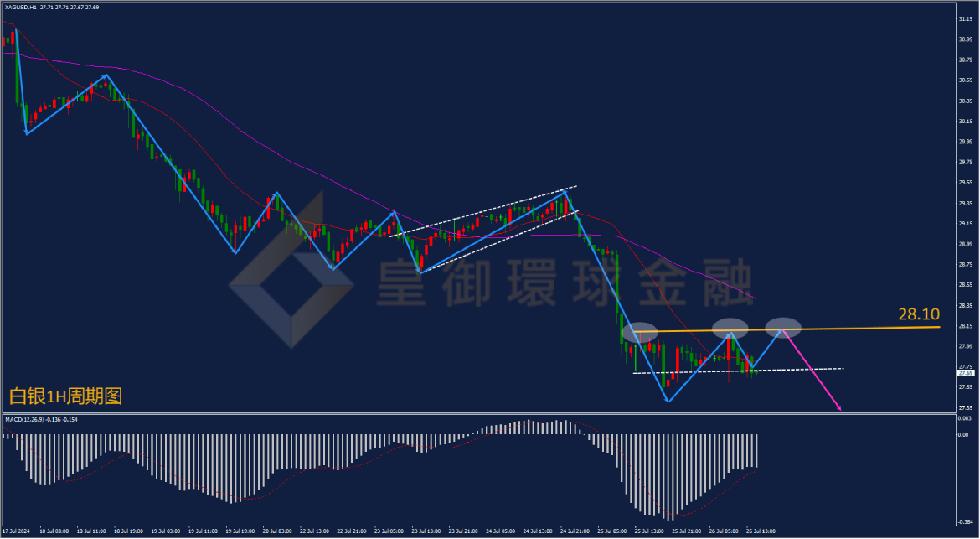
Task: Click the 27.55 price axis label
Action: tap(965, 387)
